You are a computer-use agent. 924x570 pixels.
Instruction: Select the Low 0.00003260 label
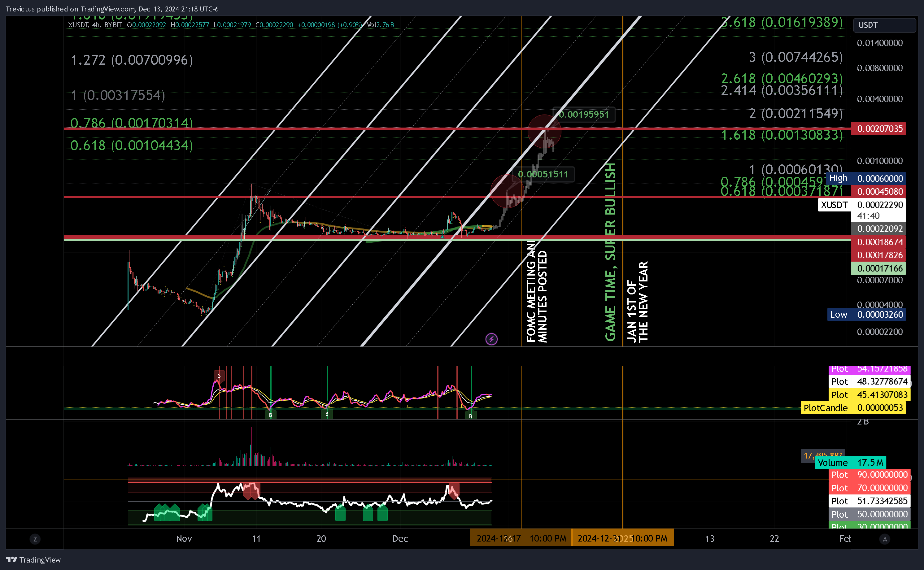pyautogui.click(x=866, y=314)
